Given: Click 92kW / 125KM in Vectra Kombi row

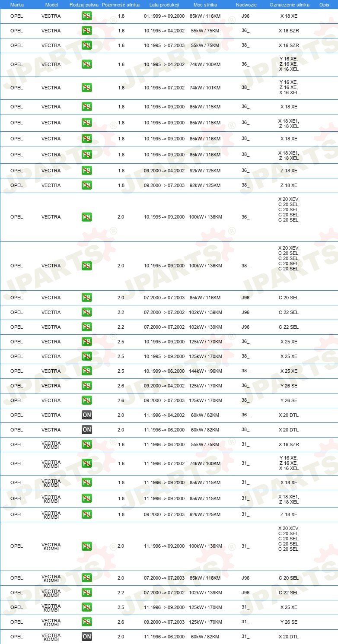Looking at the screenshot, I should point(205,514).
